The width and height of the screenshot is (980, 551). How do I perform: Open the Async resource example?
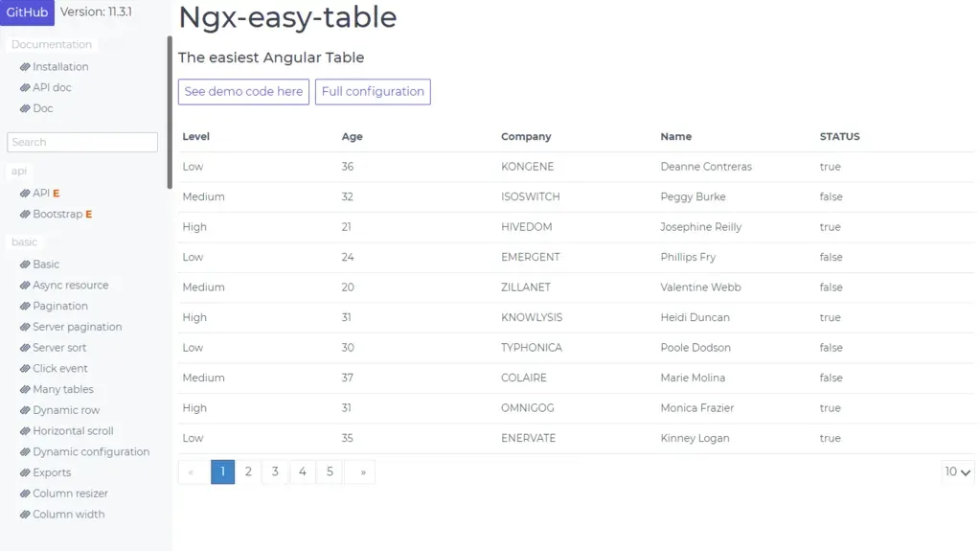71,286
